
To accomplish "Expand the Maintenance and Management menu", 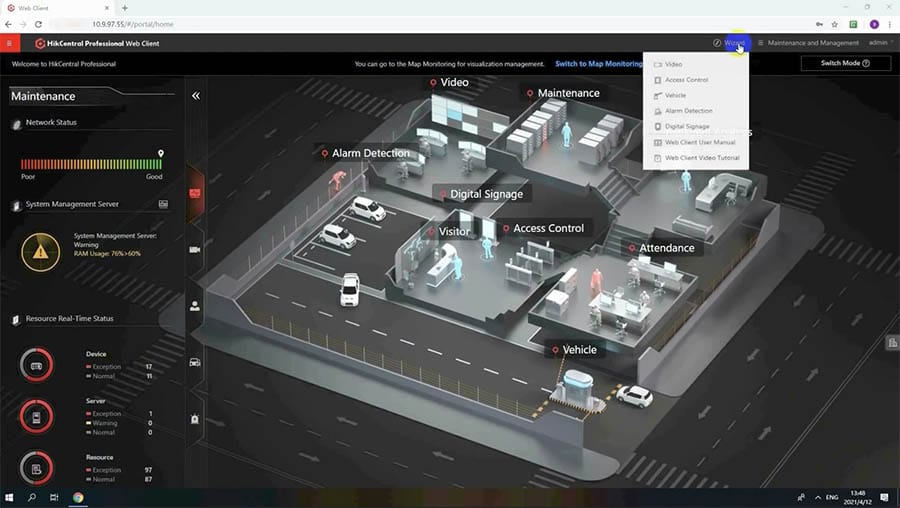I will [808, 43].
